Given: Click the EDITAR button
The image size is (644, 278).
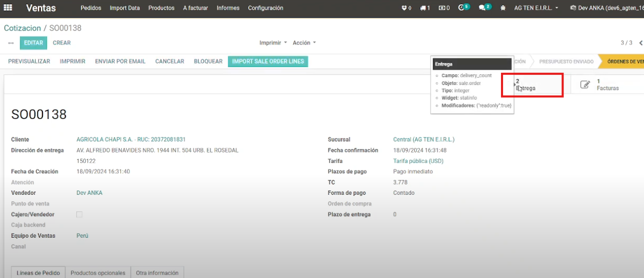Looking at the screenshot, I should pos(34,43).
